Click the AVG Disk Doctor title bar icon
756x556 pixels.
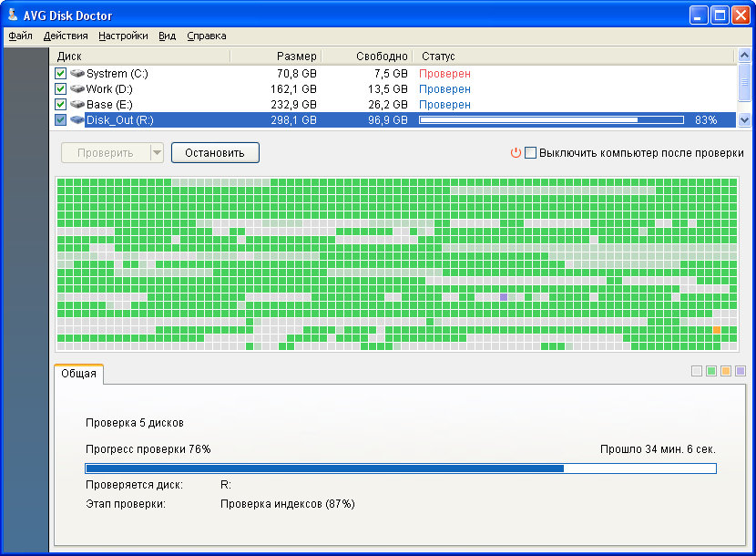[13, 15]
